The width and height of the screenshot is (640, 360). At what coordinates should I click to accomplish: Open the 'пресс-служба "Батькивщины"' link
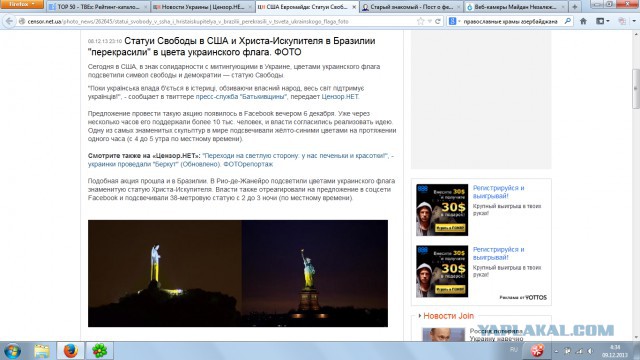241,97
